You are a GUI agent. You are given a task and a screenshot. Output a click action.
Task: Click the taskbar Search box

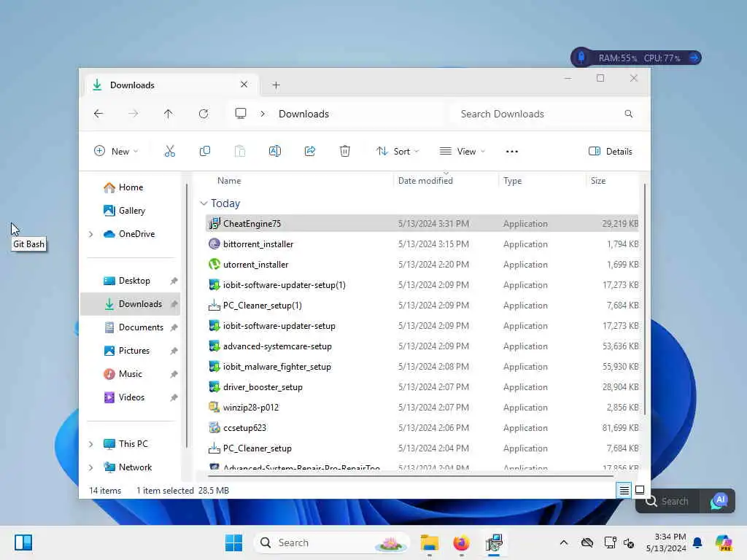tap(333, 542)
